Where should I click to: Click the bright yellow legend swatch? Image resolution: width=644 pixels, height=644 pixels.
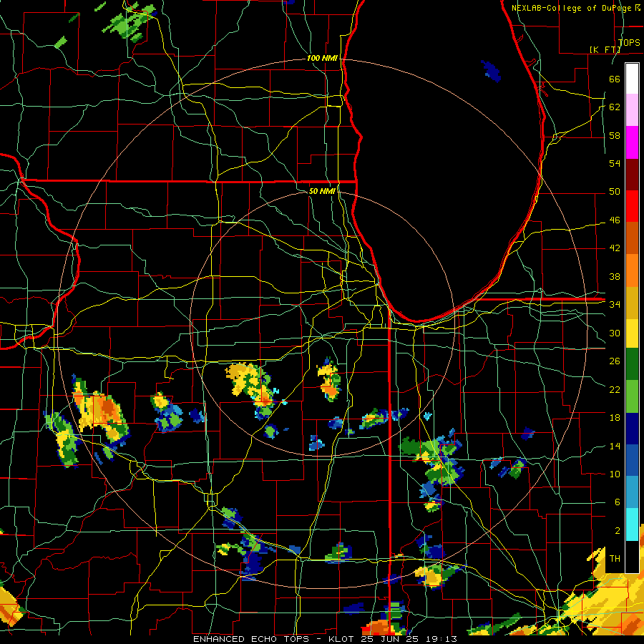632,333
